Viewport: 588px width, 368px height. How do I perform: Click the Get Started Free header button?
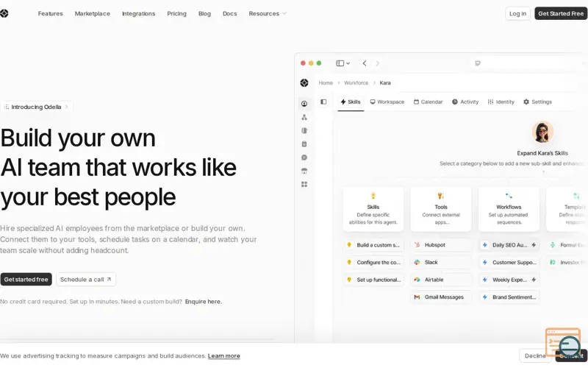561,13
